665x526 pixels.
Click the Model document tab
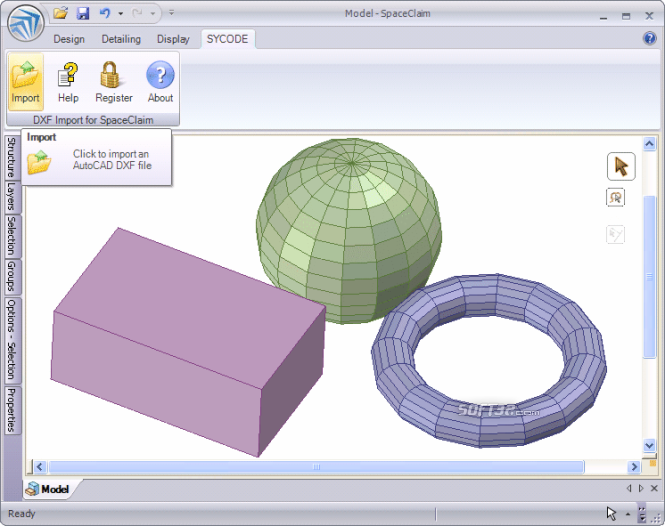48,489
